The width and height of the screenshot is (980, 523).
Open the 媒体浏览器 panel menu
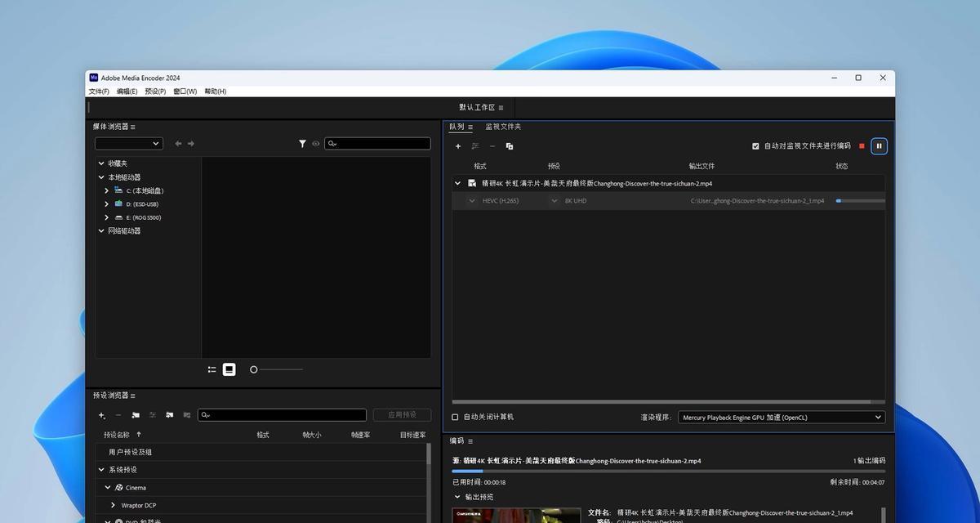click(133, 127)
